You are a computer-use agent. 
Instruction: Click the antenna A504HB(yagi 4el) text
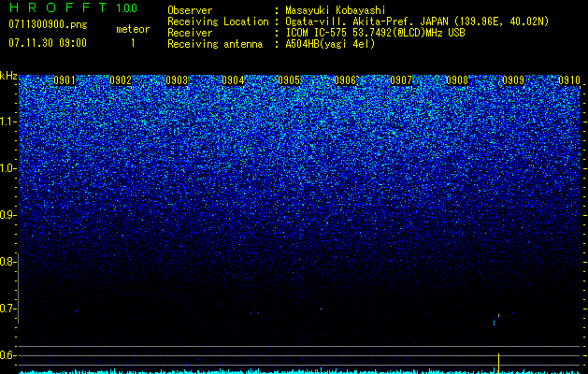pyautogui.click(x=330, y=44)
